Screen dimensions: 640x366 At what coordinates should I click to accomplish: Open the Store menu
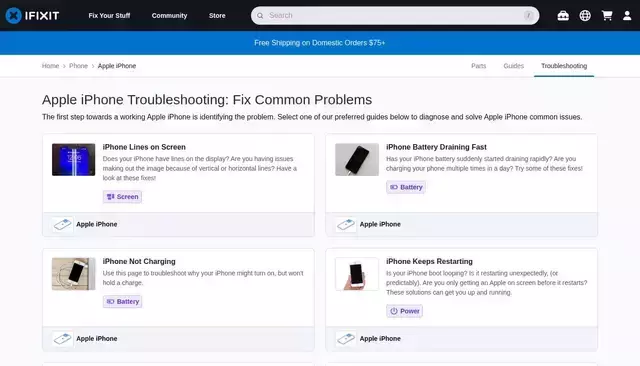coord(217,16)
